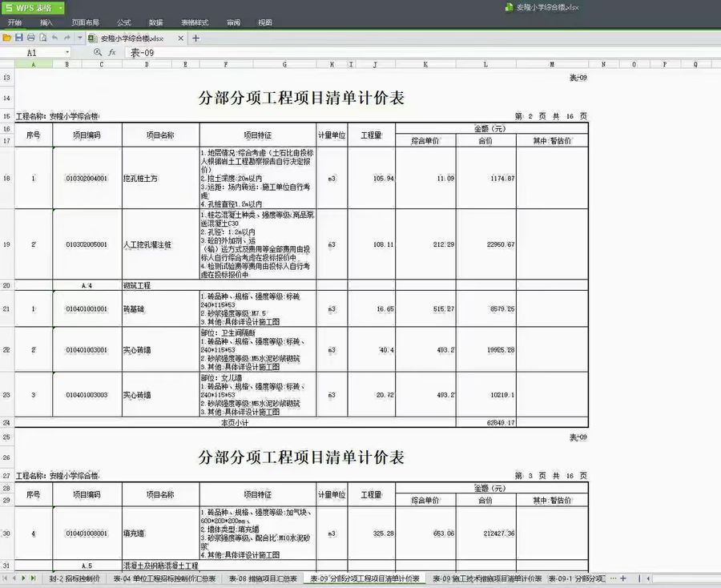Redo the last undone action

coord(67,38)
